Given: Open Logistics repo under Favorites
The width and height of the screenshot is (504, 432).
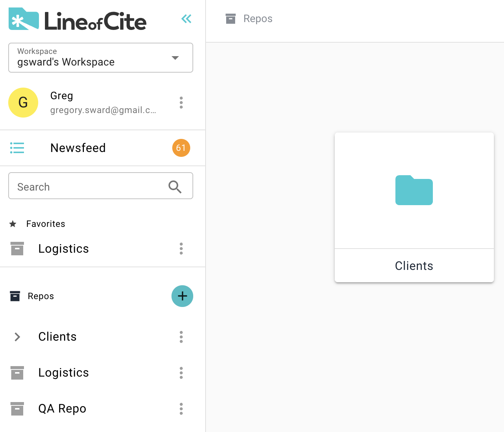Looking at the screenshot, I should (63, 249).
